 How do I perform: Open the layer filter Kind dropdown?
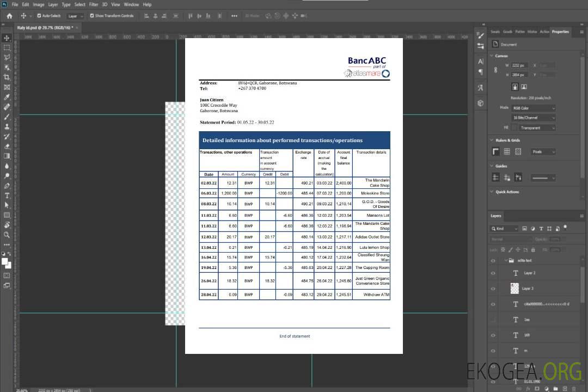point(504,229)
